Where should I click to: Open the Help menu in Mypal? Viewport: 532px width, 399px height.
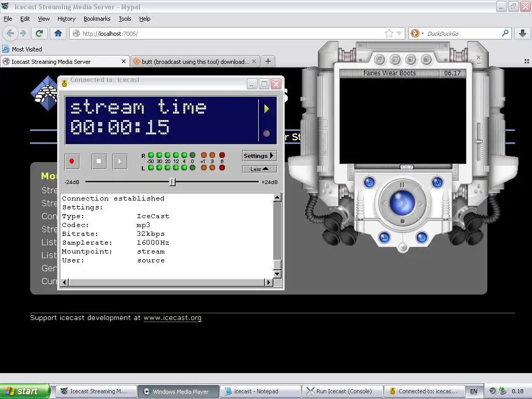(x=144, y=19)
